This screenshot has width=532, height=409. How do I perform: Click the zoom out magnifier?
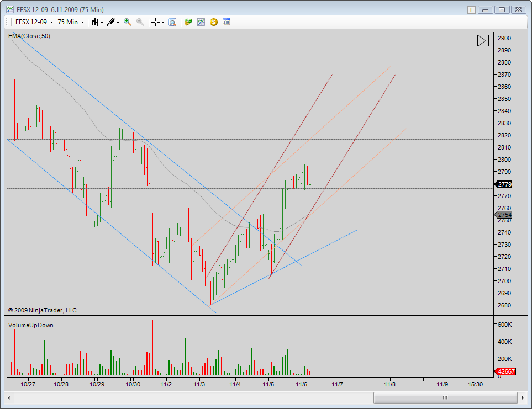(x=140, y=22)
